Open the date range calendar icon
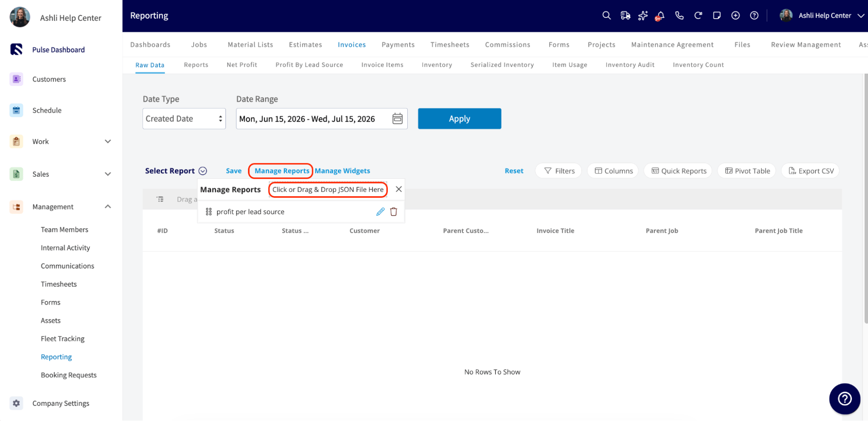 [397, 118]
